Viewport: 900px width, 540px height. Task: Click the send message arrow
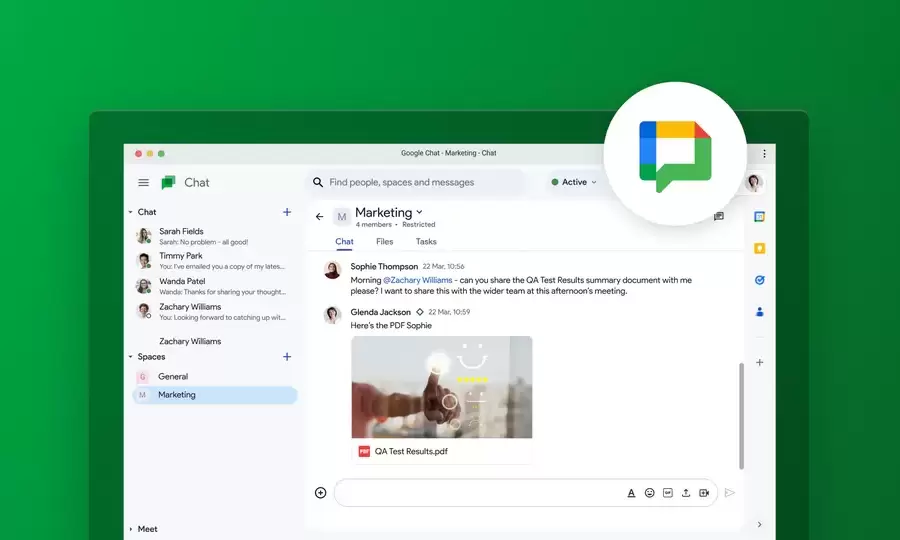730,492
